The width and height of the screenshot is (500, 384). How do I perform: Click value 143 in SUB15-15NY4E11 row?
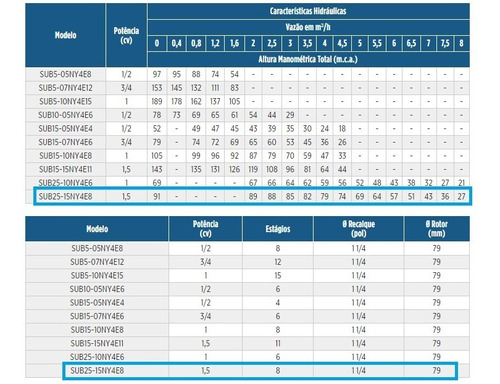[157, 169]
